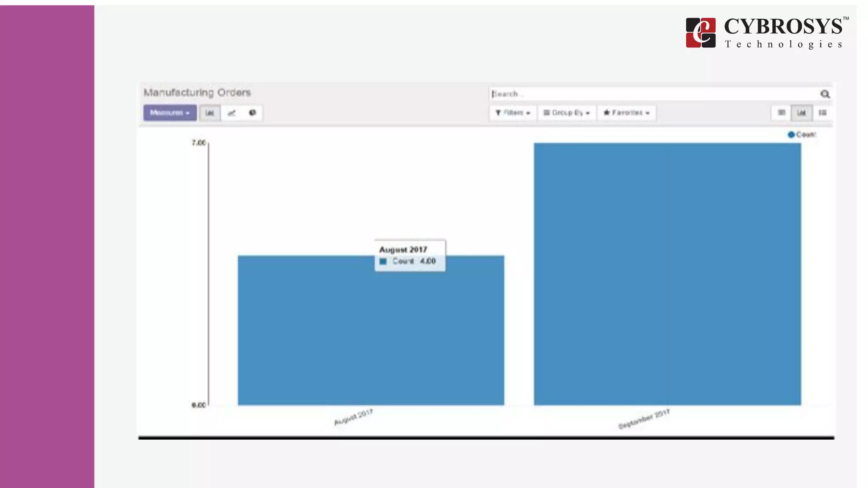Click the search magnifier icon
Image resolution: width=868 pixels, height=488 pixels.
pos(825,94)
